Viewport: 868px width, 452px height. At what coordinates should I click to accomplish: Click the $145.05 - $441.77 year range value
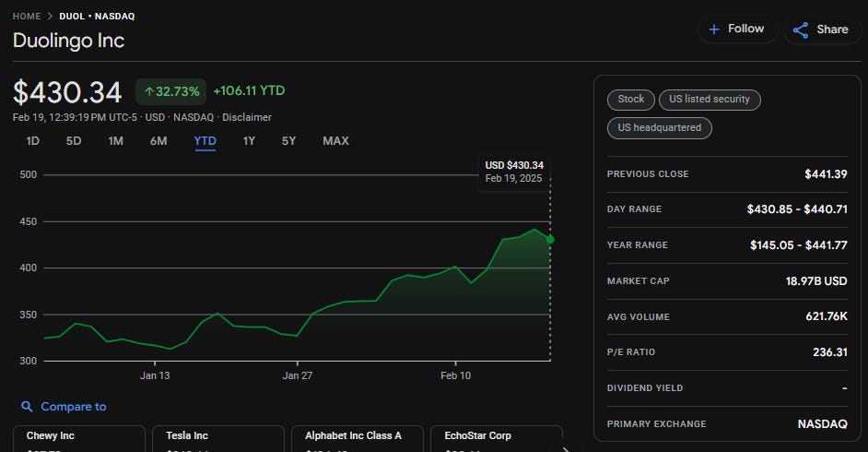[x=799, y=244]
